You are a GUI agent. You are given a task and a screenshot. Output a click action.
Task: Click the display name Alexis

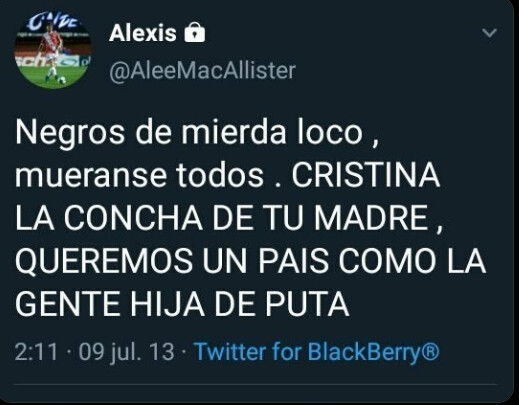[x=142, y=33]
